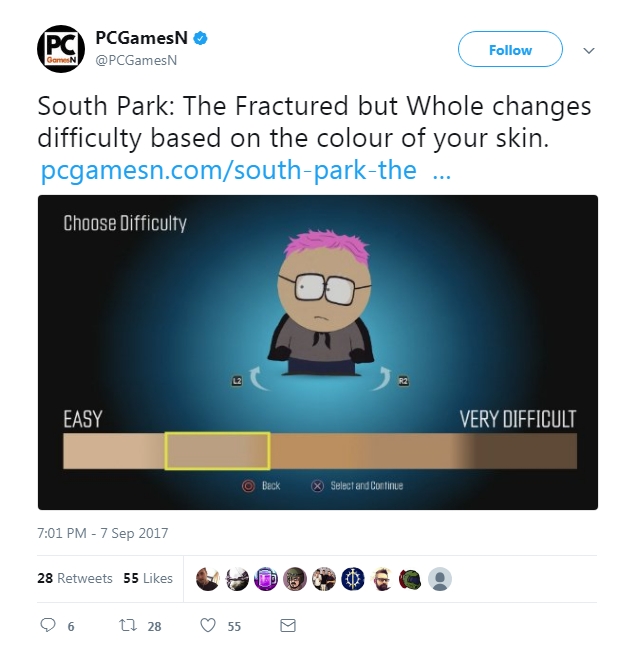Open the reply speech bubble icon
This screenshot has height=658, width=633.
click(47, 625)
